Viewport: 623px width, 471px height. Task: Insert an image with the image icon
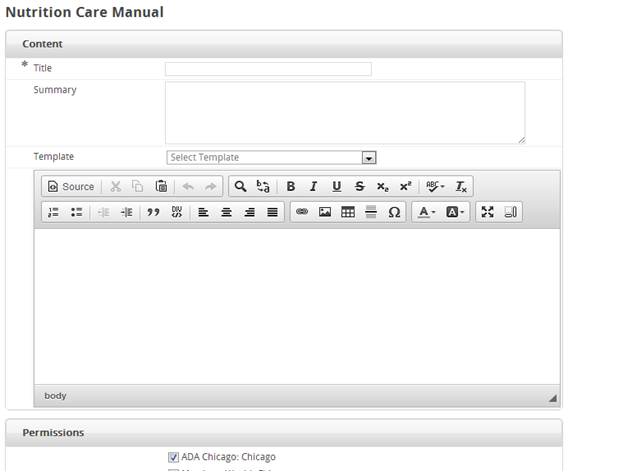[x=325, y=212]
